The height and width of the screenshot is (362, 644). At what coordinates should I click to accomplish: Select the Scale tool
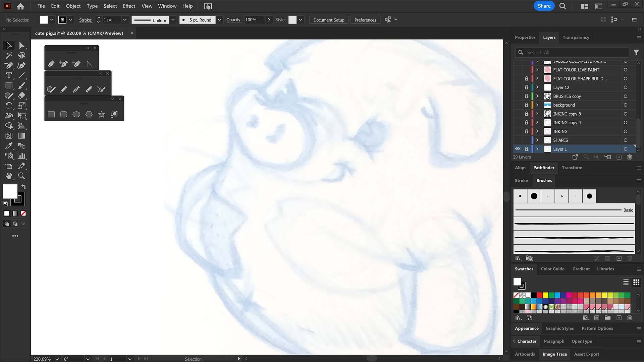click(21, 106)
